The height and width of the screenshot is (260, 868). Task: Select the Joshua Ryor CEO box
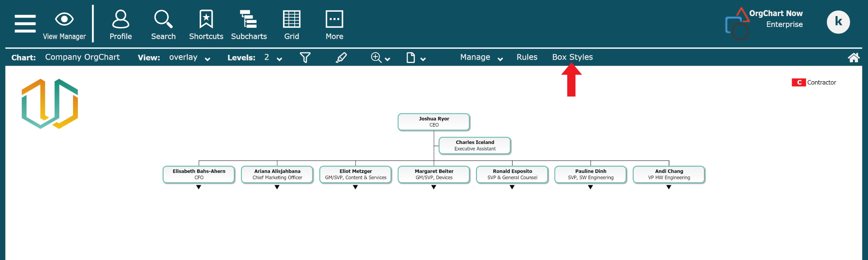[434, 122]
